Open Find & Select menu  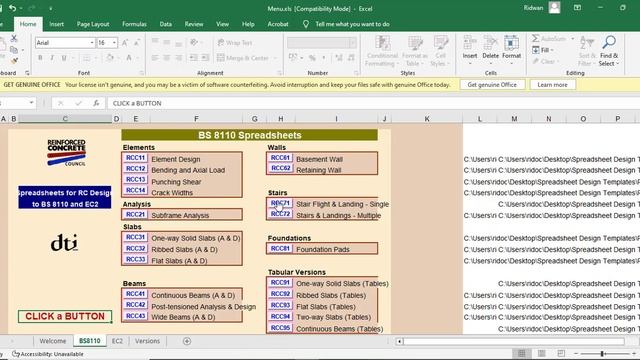click(x=609, y=51)
